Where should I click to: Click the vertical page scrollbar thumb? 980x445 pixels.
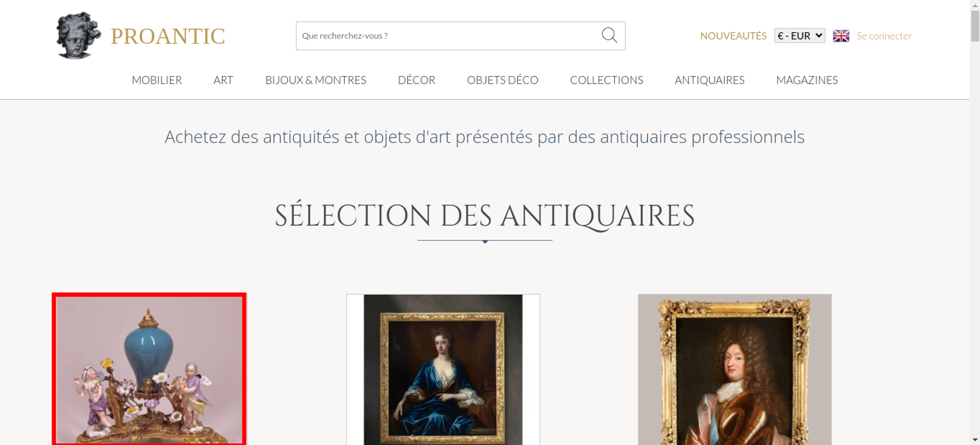pyautogui.click(x=975, y=26)
